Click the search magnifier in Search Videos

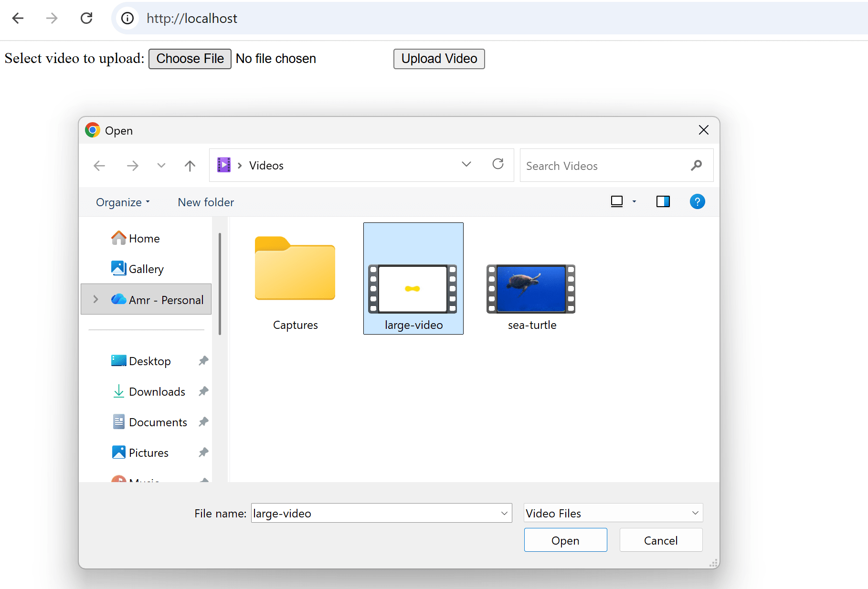[696, 166]
